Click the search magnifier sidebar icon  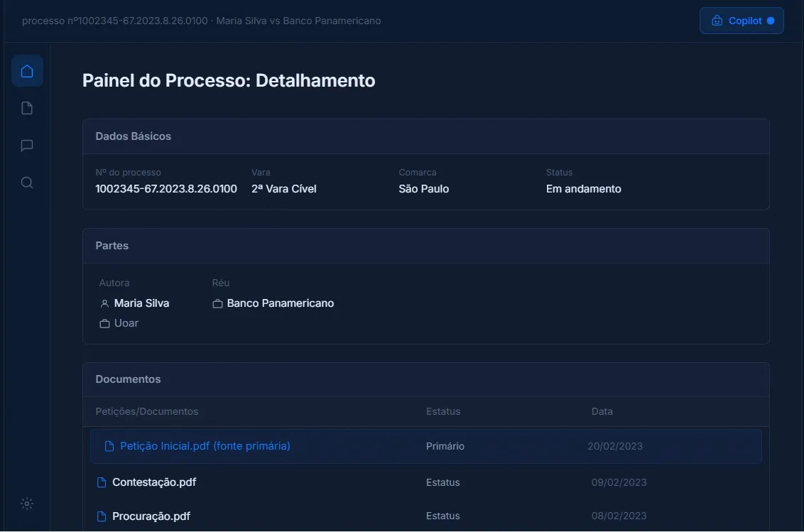pyautogui.click(x=27, y=183)
